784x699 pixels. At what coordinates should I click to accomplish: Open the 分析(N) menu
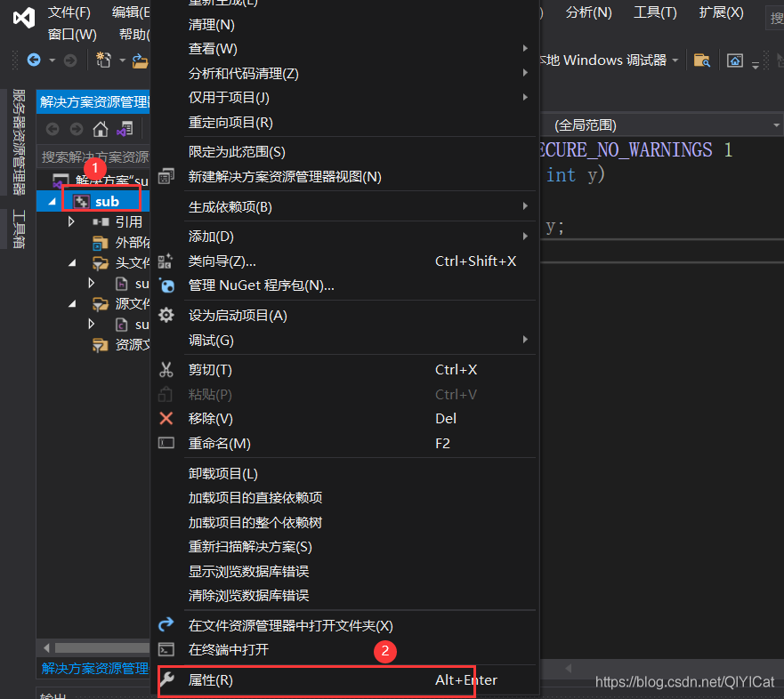[x=588, y=12]
